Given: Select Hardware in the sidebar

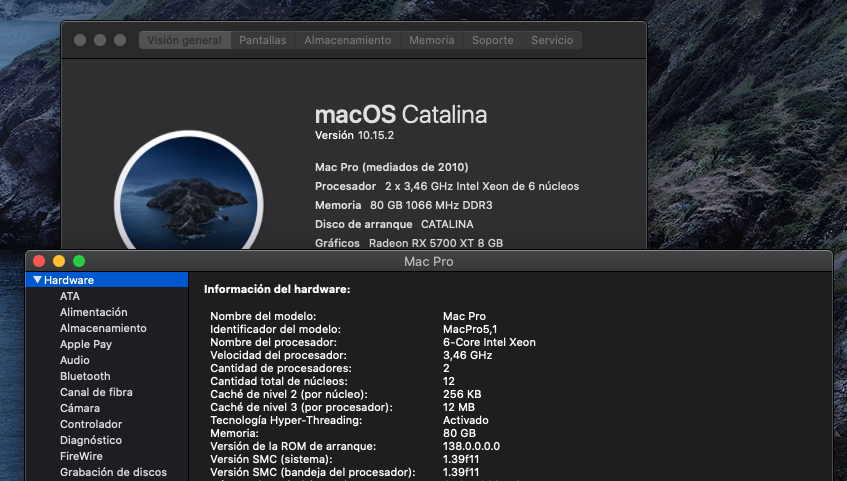Looking at the screenshot, I should (x=107, y=280).
